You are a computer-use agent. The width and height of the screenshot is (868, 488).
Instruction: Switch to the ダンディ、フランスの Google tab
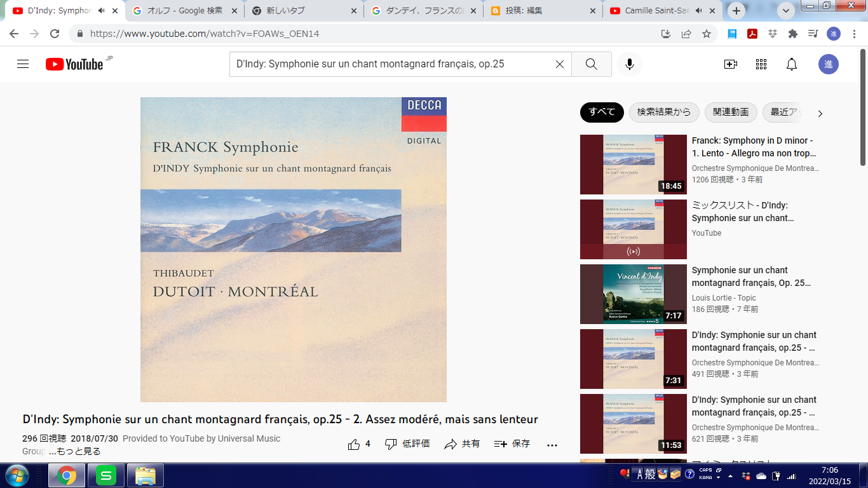[x=423, y=11]
